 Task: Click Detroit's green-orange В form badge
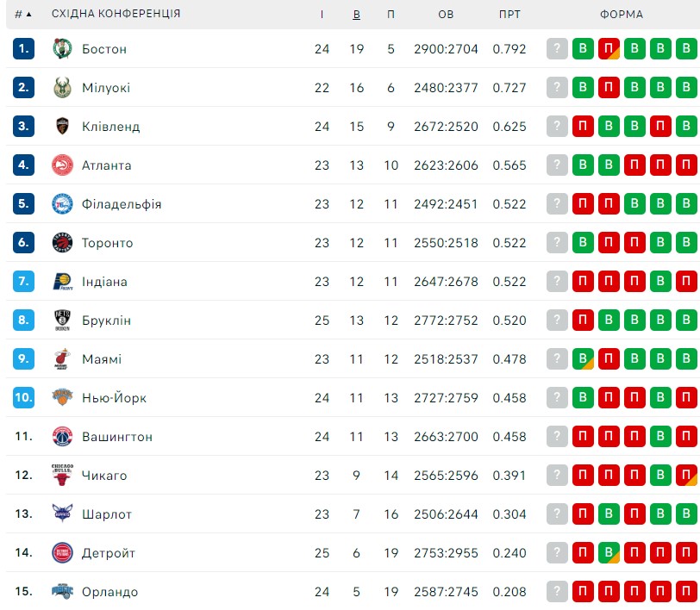(609, 552)
